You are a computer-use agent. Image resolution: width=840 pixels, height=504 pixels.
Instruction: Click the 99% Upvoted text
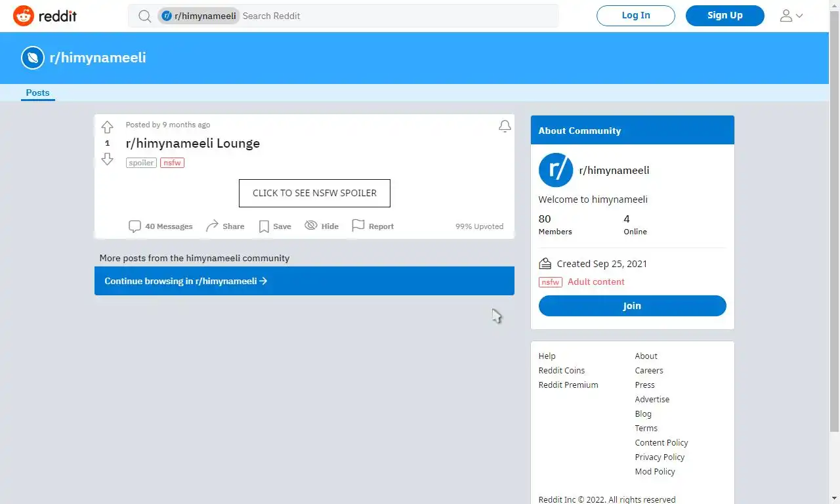480,226
